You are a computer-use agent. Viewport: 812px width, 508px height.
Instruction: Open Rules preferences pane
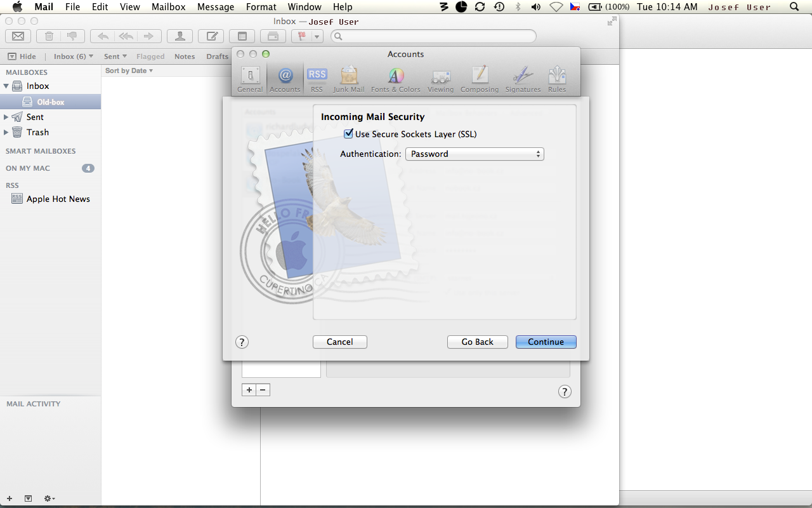(x=557, y=79)
